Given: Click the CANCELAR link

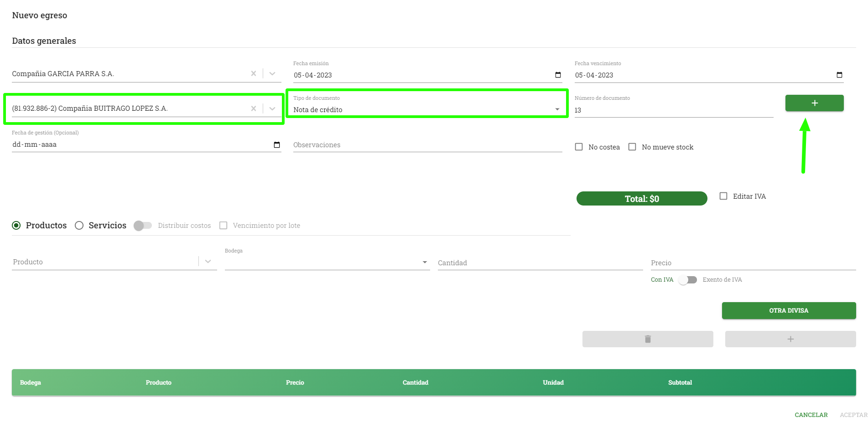Looking at the screenshot, I should coord(811,415).
